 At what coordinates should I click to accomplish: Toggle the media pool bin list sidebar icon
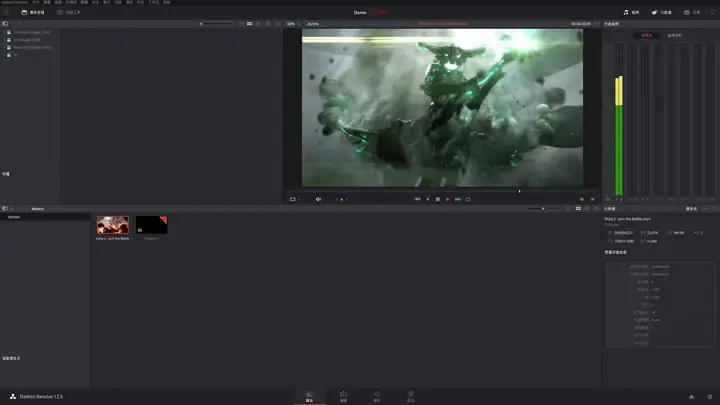(5, 208)
